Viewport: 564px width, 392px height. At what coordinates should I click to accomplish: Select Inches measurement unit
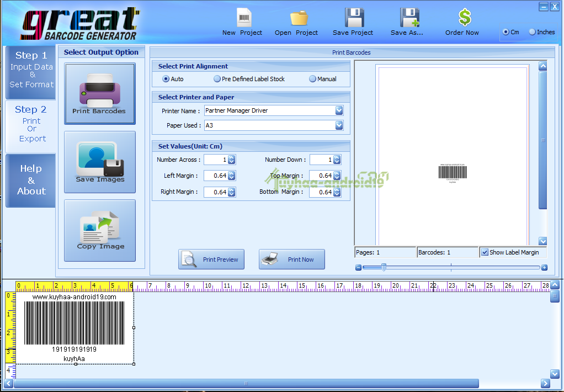coord(533,32)
